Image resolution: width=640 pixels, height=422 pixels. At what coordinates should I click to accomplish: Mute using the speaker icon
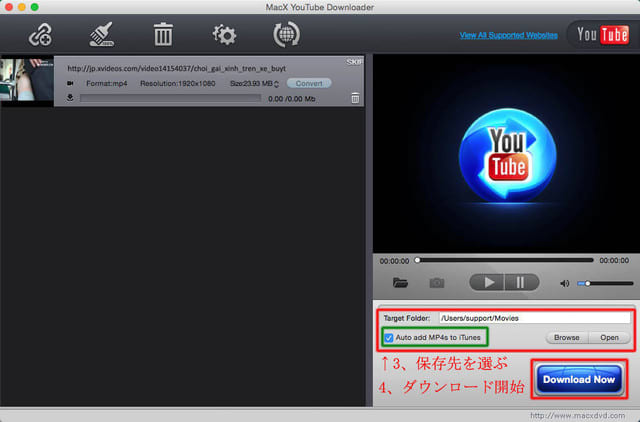click(x=564, y=283)
